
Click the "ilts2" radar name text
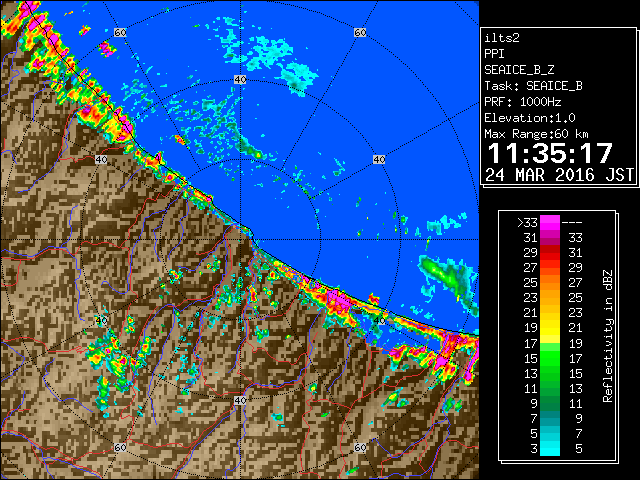(x=502, y=38)
